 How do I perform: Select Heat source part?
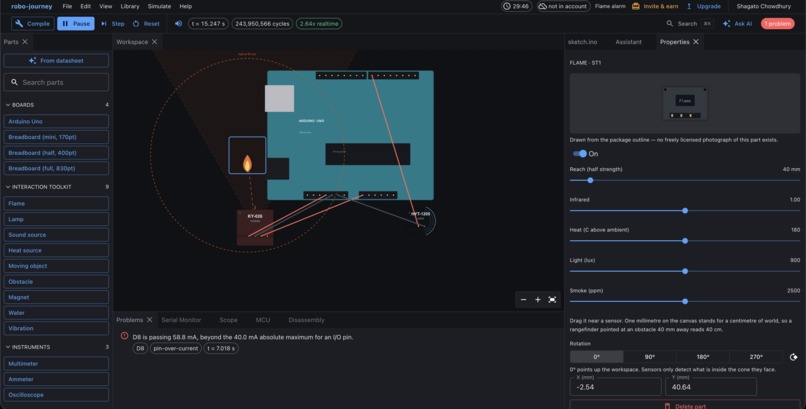(x=56, y=250)
